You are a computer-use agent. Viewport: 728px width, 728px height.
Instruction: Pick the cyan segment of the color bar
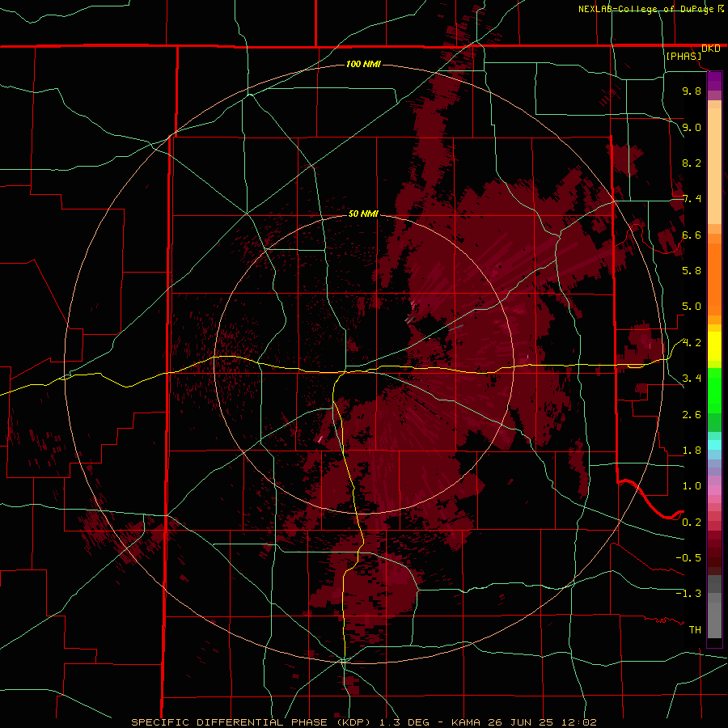pyautogui.click(x=714, y=445)
